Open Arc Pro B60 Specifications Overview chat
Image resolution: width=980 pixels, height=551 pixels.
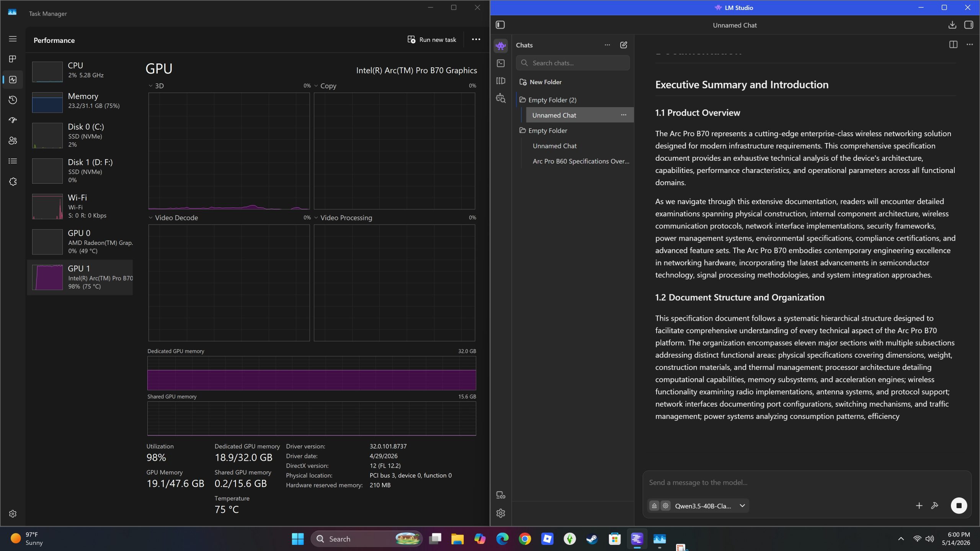click(581, 161)
